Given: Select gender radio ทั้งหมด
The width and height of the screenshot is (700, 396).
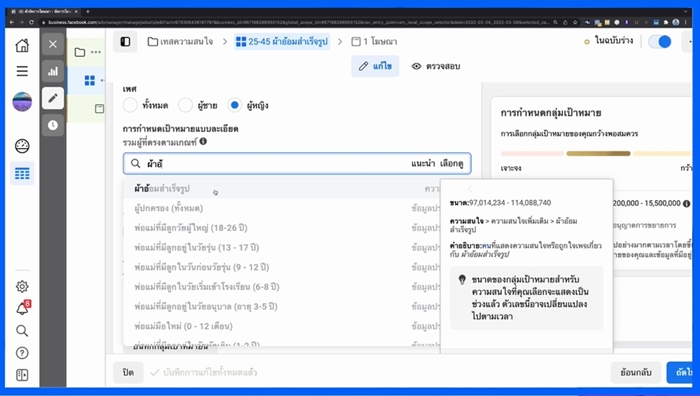Looking at the screenshot, I should point(130,105).
